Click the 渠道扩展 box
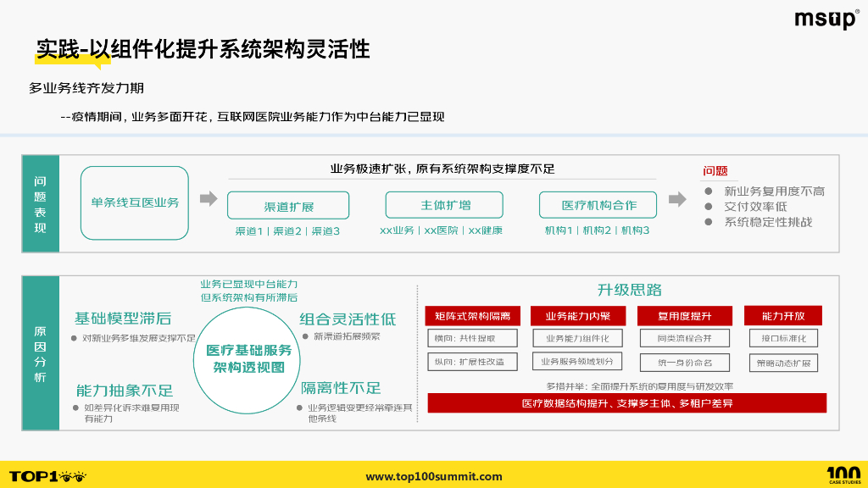868x488 pixels. [x=288, y=205]
